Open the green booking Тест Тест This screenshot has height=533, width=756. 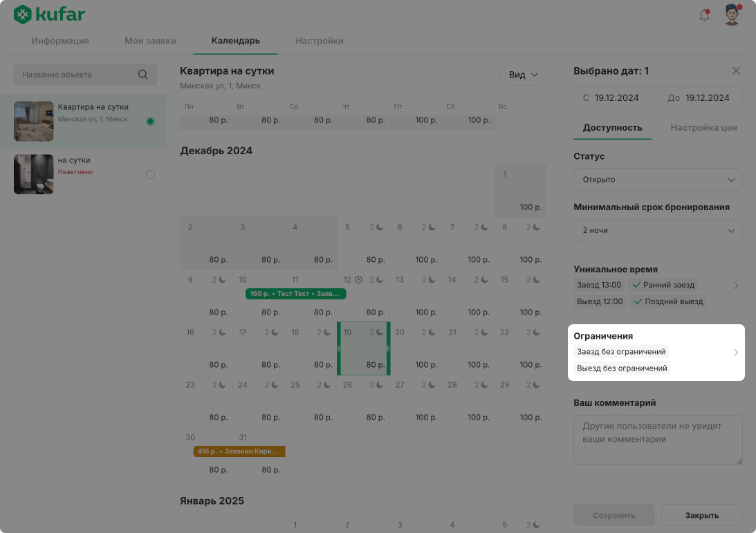coord(295,294)
